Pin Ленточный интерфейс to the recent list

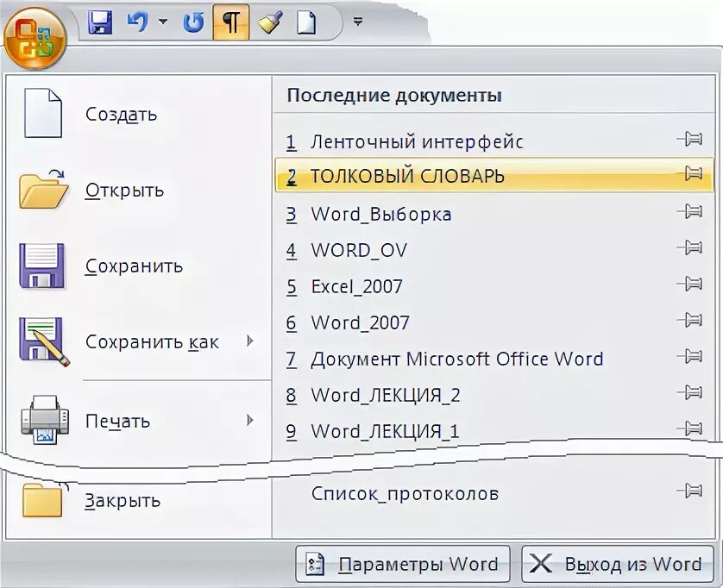pyautogui.click(x=690, y=138)
